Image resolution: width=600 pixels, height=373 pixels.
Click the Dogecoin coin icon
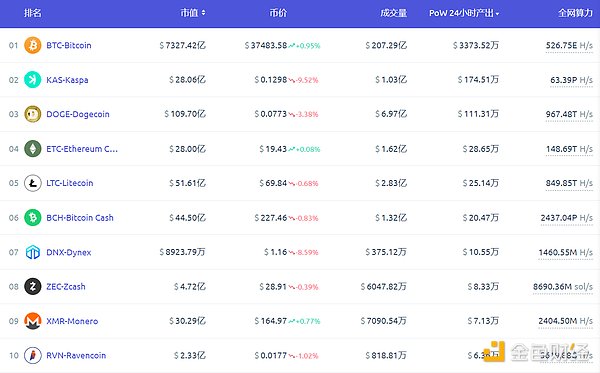(x=33, y=114)
